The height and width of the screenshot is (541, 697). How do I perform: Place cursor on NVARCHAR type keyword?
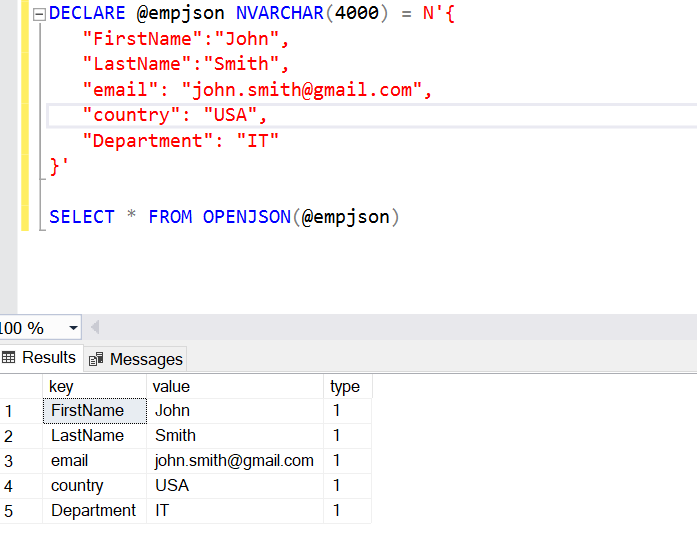(280, 13)
